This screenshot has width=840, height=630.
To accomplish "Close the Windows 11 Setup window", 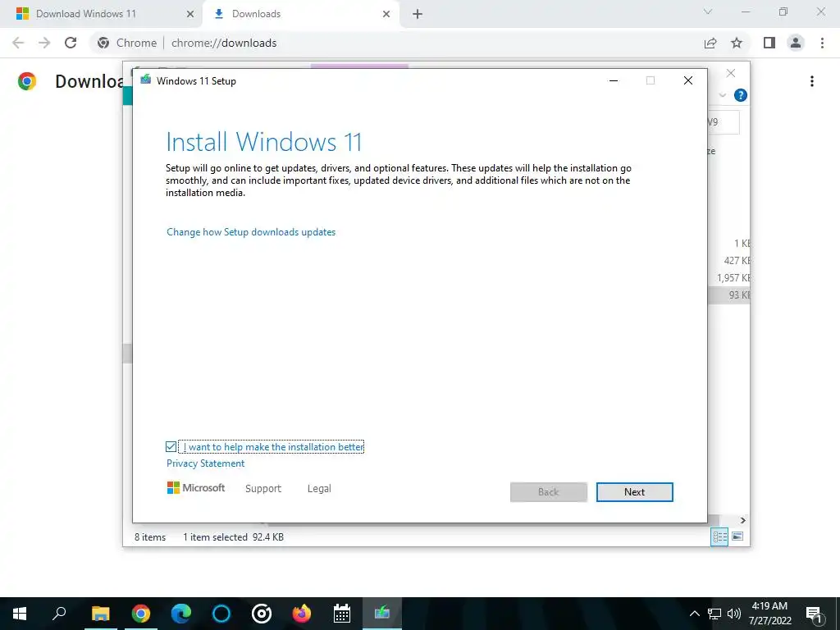I will pyautogui.click(x=688, y=80).
